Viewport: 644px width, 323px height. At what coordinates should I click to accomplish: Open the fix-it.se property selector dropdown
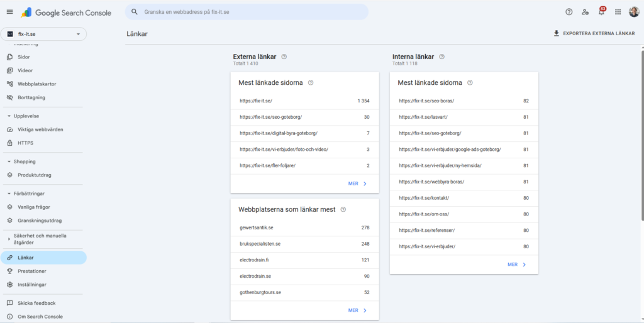pyautogui.click(x=43, y=34)
